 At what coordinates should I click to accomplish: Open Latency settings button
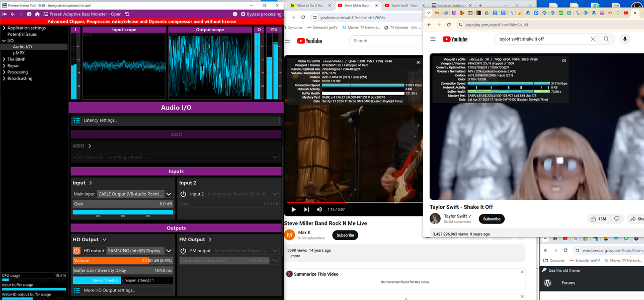tap(176, 120)
